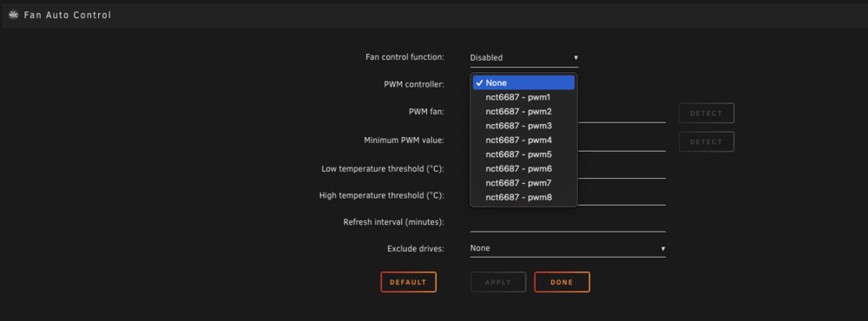Choose nct6687 - pwm2 option
Screen dimensions: 868x321
coord(523,111)
